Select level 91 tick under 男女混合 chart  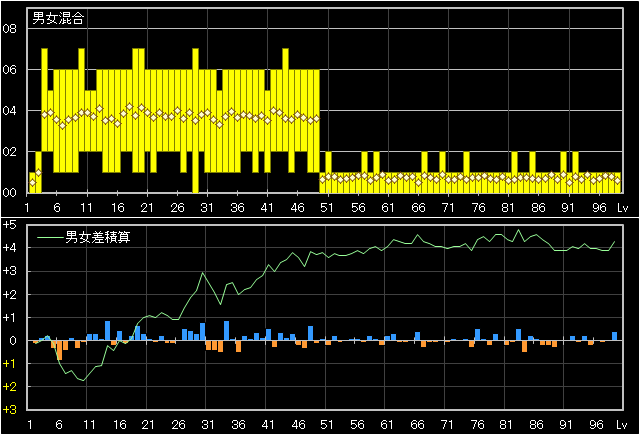(568, 208)
